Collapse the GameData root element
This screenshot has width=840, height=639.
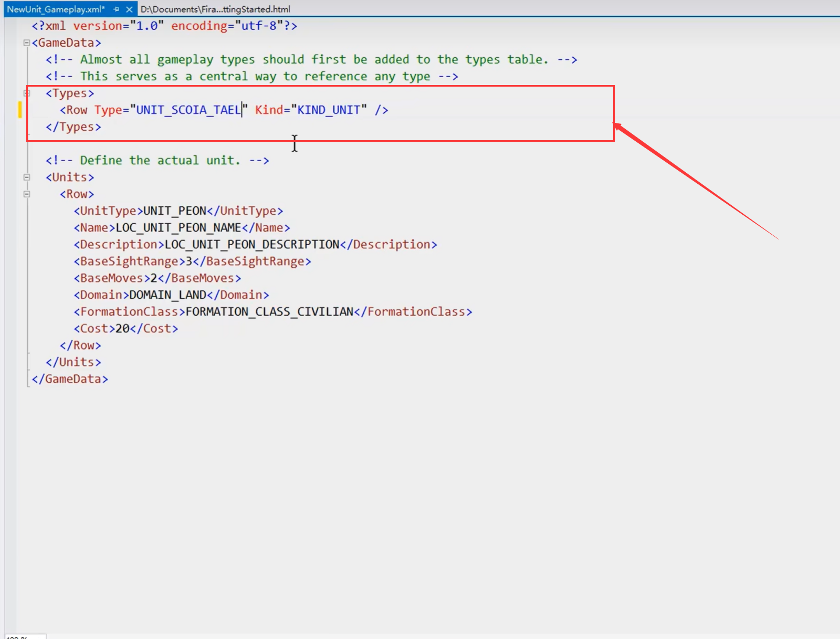click(27, 43)
